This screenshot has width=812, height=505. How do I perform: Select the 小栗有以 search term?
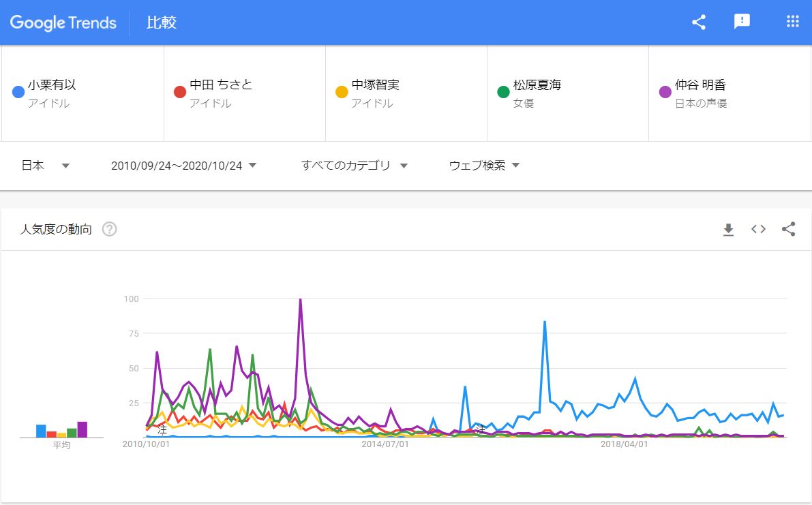click(x=52, y=85)
